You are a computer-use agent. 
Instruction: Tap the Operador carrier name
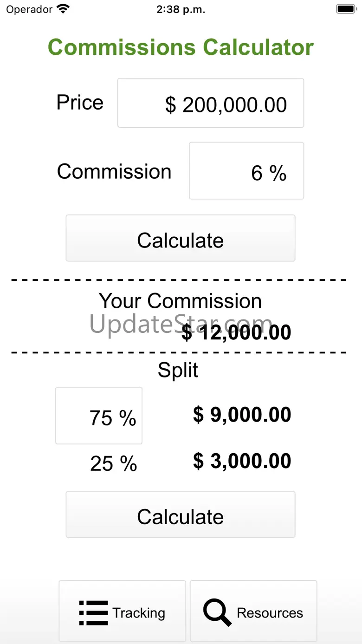29,10
